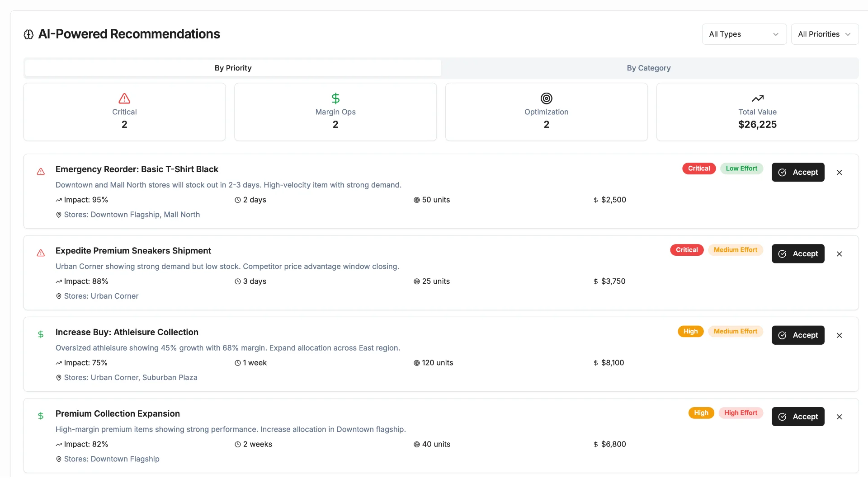Click the trending-up icon on Total Value card
This screenshot has height=488, width=868.
(x=758, y=99)
